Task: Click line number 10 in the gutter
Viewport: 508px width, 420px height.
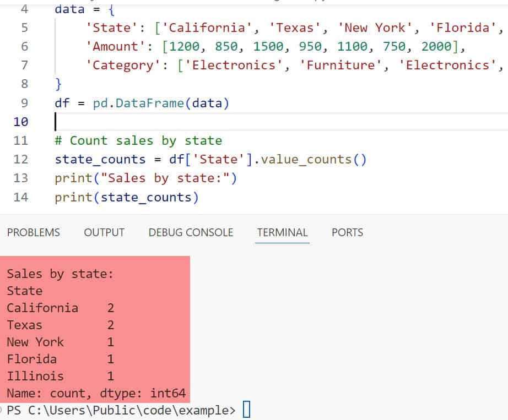Action: coord(20,122)
